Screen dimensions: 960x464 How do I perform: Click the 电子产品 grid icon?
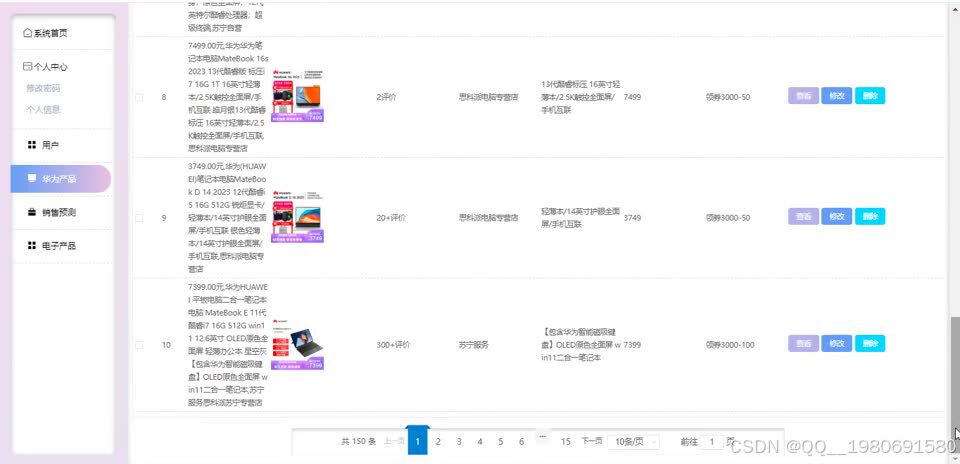point(32,245)
